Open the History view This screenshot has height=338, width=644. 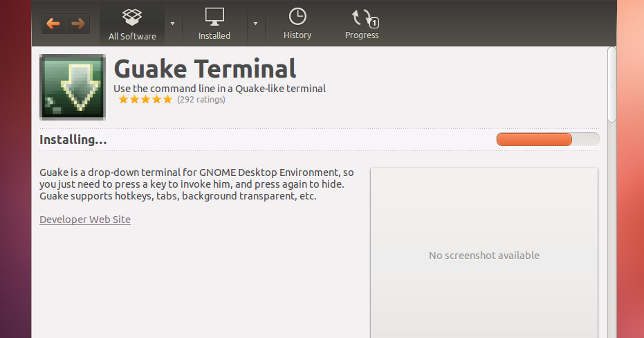click(297, 24)
